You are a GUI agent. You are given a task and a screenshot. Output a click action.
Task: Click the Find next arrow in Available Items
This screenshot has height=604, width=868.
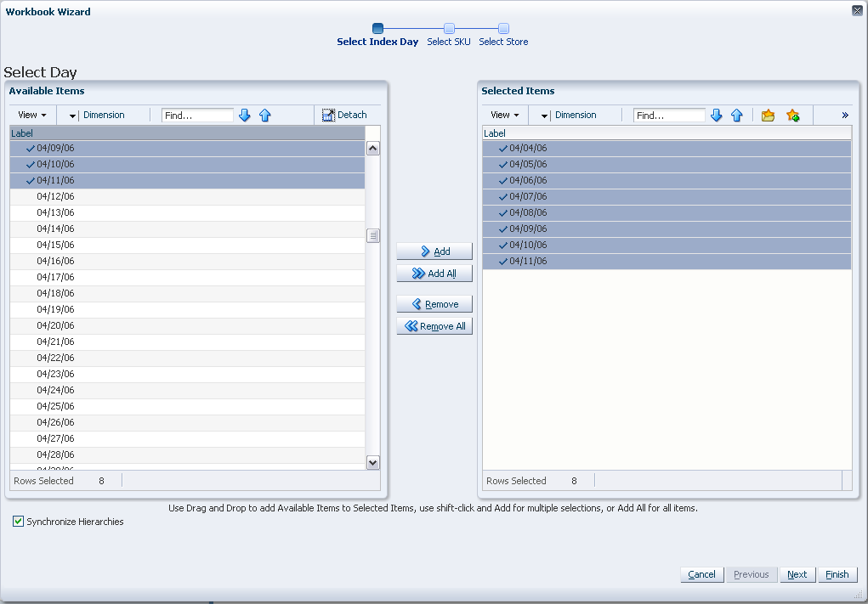245,115
